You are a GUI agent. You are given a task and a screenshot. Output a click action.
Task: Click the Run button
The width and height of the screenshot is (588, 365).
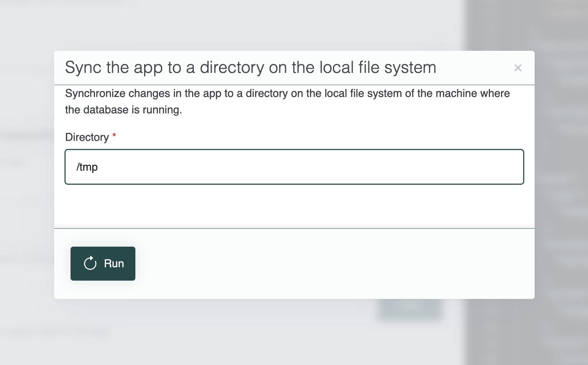point(103,263)
